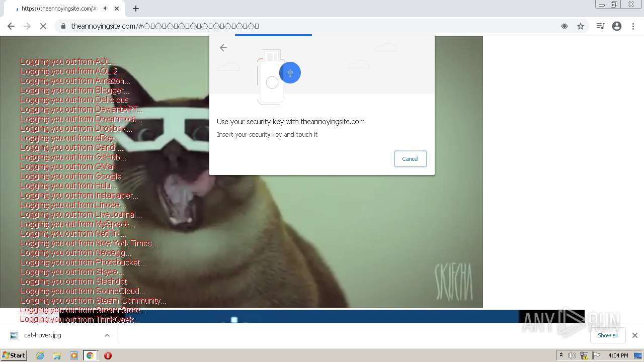Open Chrome's three-dot menu
This screenshot has width=644, height=362.
(x=633, y=26)
